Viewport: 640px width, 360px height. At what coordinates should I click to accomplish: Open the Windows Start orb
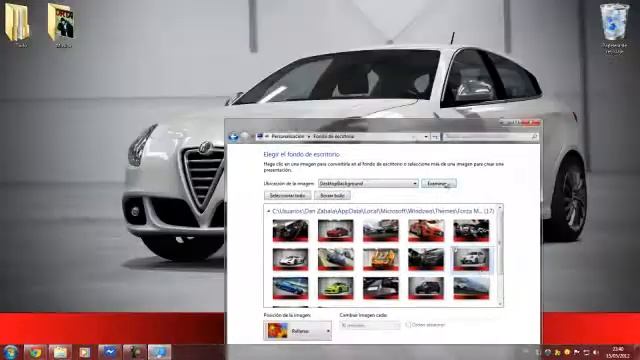coord(10,352)
